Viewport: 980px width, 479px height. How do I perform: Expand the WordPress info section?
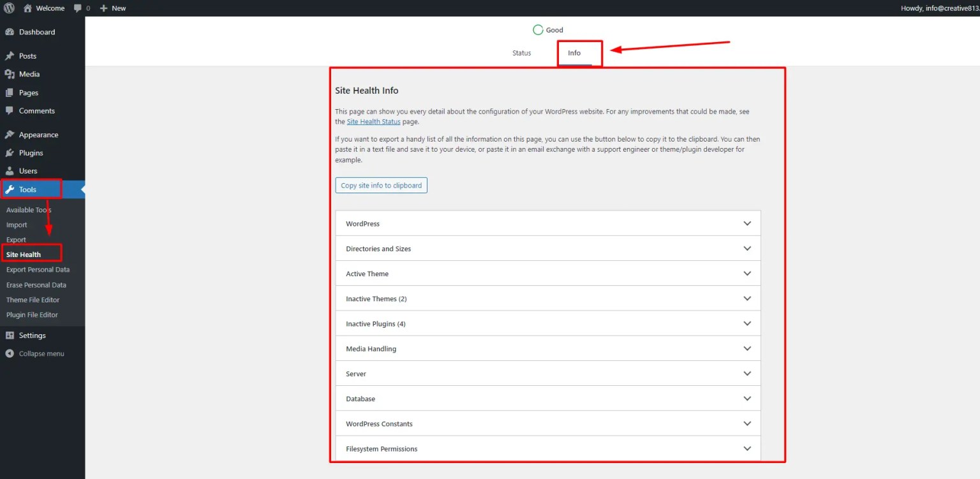[547, 224]
